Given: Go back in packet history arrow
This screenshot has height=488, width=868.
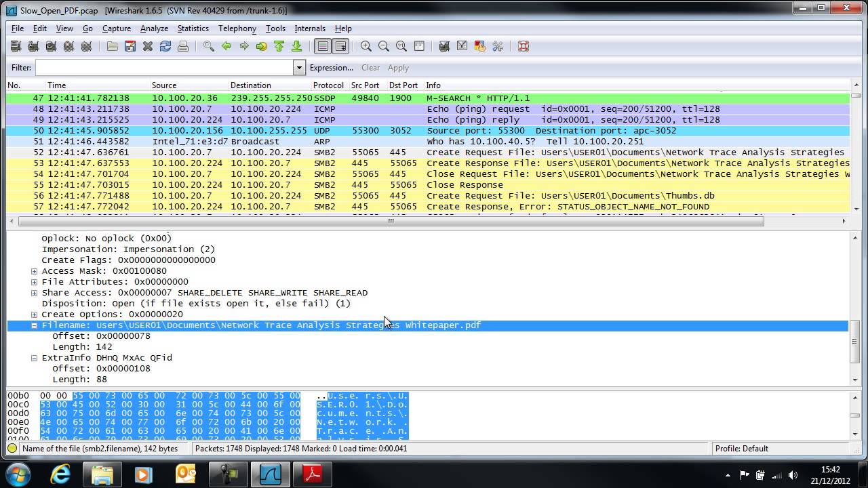Looking at the screenshot, I should (226, 46).
